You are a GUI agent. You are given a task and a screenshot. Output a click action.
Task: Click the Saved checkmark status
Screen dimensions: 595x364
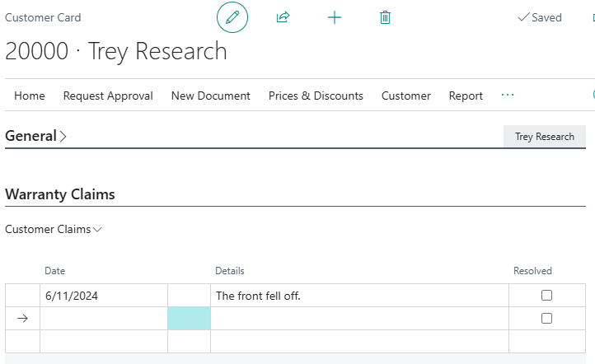point(539,17)
